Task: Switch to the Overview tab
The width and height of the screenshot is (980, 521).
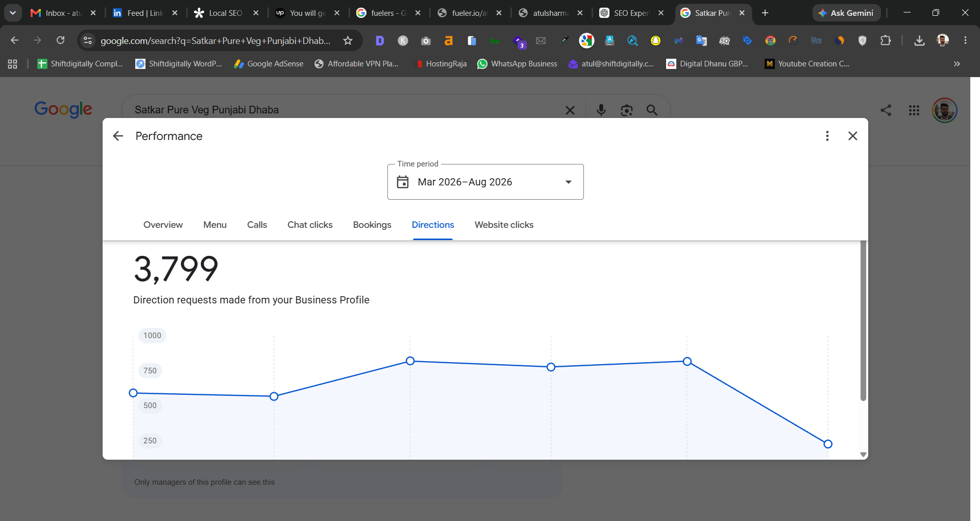Action: 163,225
